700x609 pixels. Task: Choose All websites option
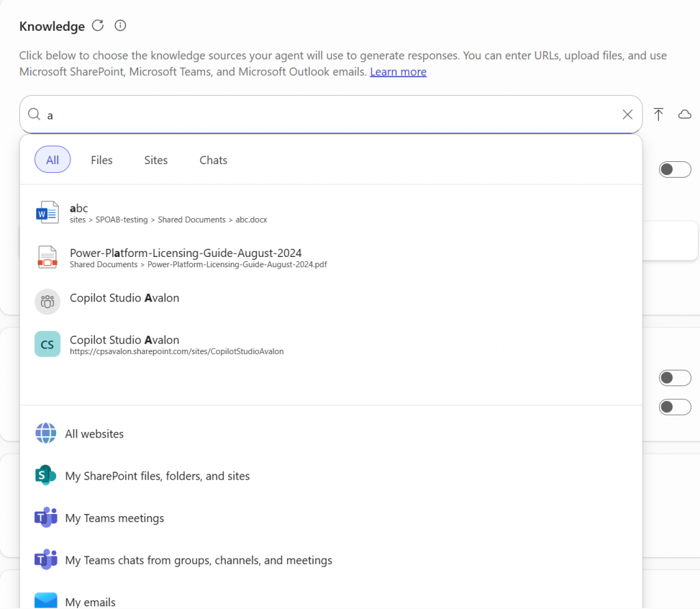331,433
